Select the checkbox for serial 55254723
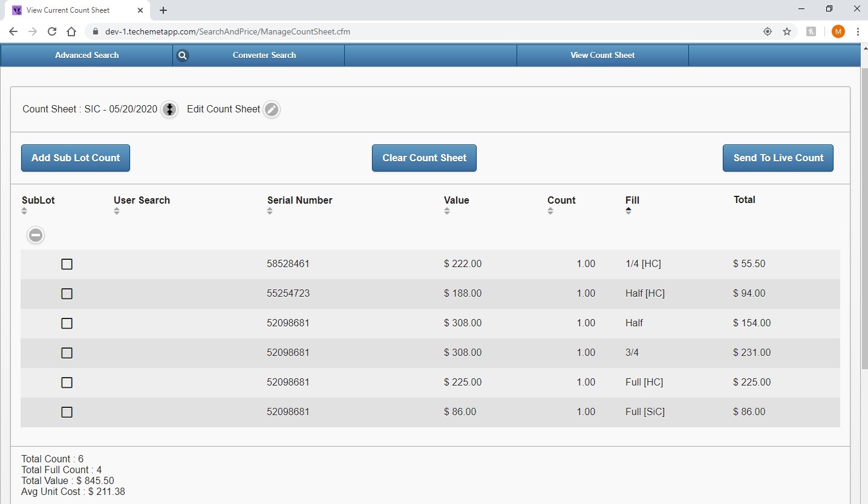Viewport: 868px width, 504px height. point(67,294)
